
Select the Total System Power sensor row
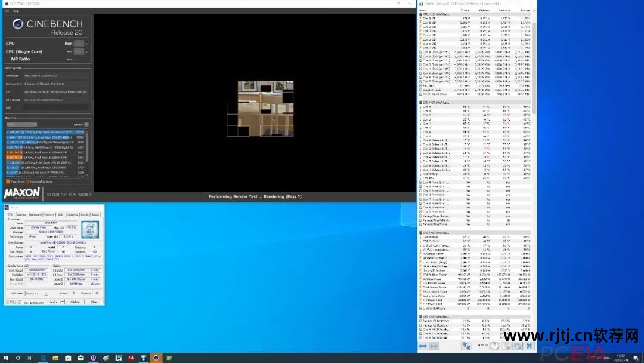(475, 287)
